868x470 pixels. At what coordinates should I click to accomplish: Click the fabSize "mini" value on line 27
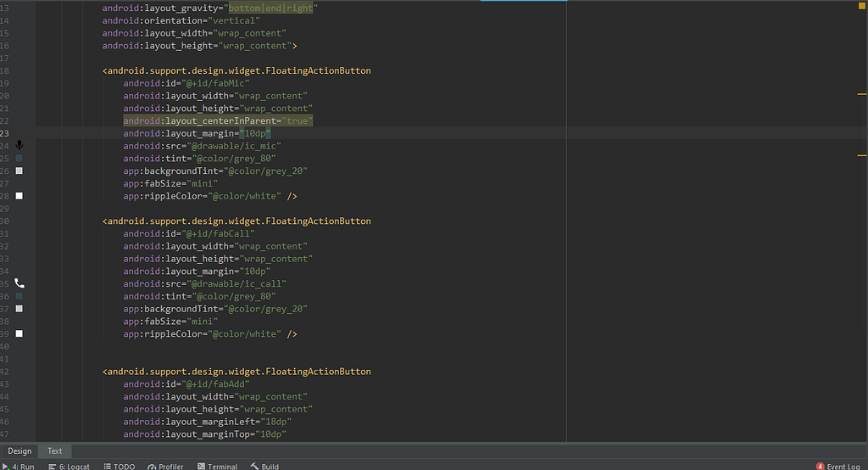coord(202,183)
